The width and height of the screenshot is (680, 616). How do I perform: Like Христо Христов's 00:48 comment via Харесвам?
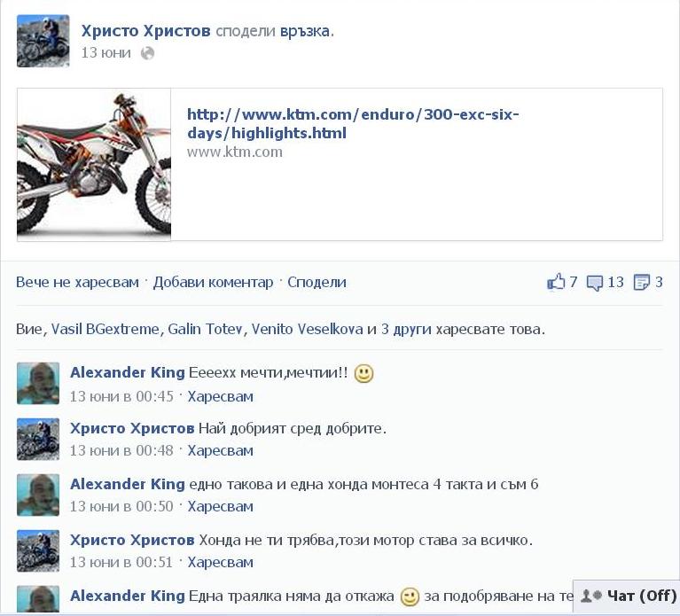click(x=220, y=450)
